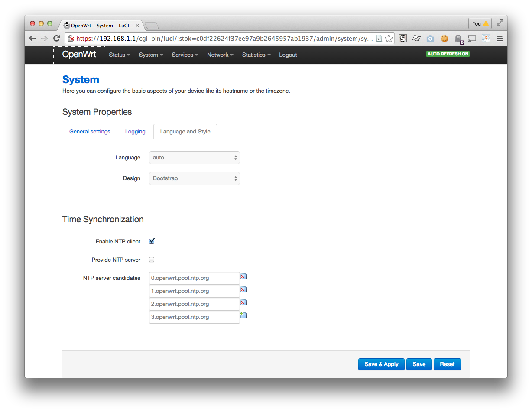Click the checklist-mail extension icon

click(x=416, y=39)
